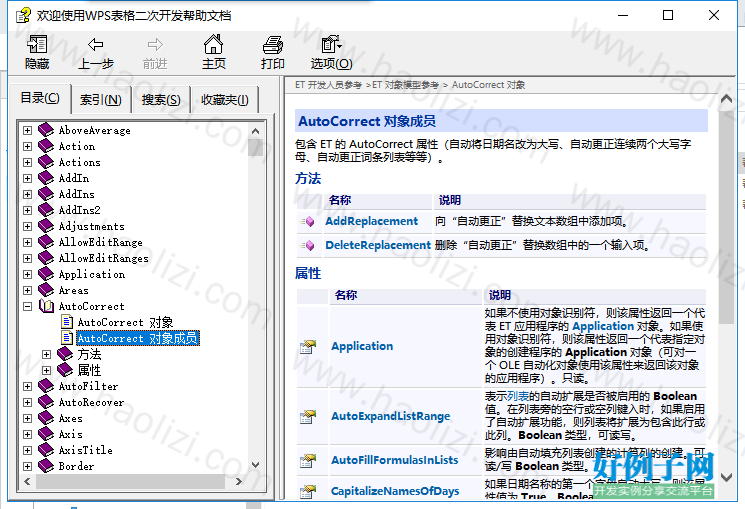Select the Axis tree item
The width and height of the screenshot is (745, 509).
[70, 434]
